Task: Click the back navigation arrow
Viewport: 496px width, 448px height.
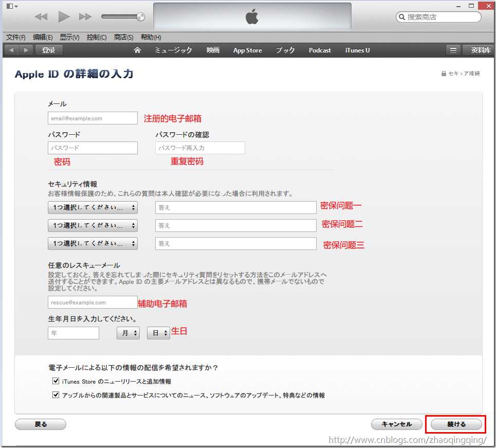Action: [10, 50]
